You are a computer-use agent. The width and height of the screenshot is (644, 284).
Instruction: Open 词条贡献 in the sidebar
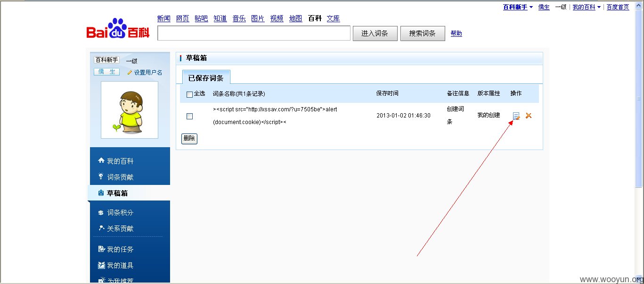coord(120,177)
